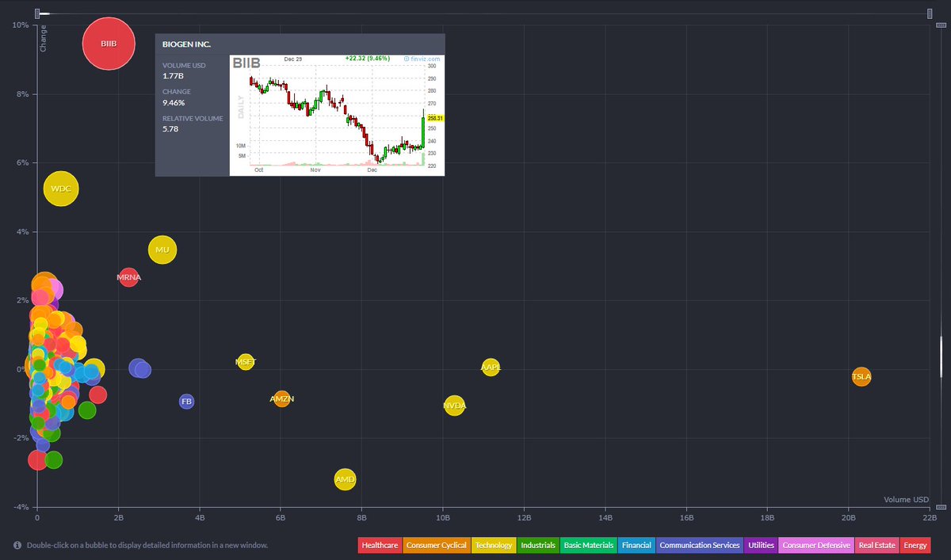951x560 pixels.
Task: Click the MSFT bubble
Action: point(246,362)
